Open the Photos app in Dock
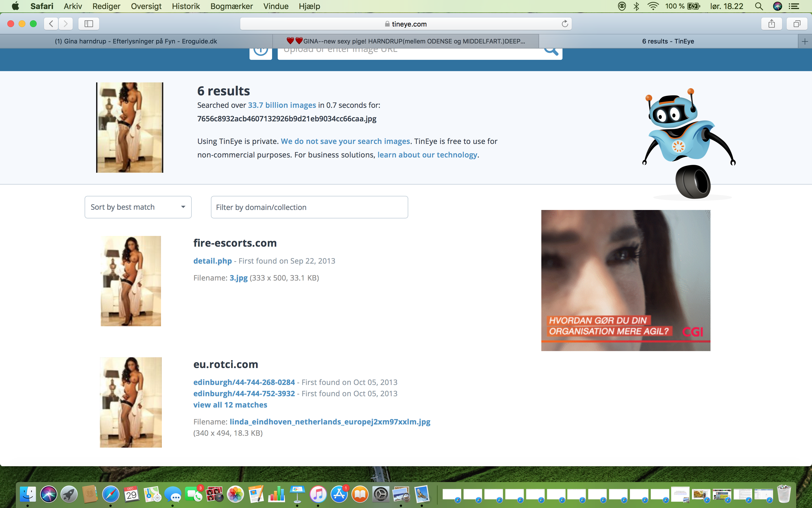This screenshot has width=812, height=508. (x=235, y=494)
